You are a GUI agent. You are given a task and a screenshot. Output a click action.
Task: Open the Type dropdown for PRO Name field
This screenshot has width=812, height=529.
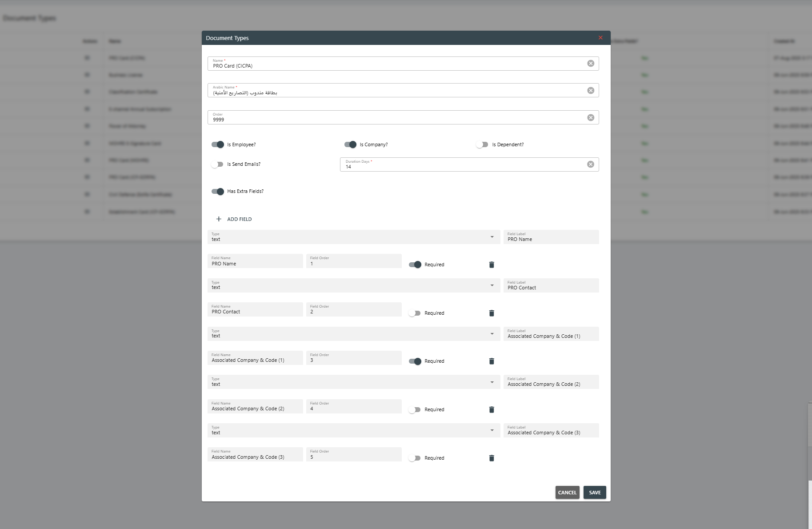tap(492, 237)
